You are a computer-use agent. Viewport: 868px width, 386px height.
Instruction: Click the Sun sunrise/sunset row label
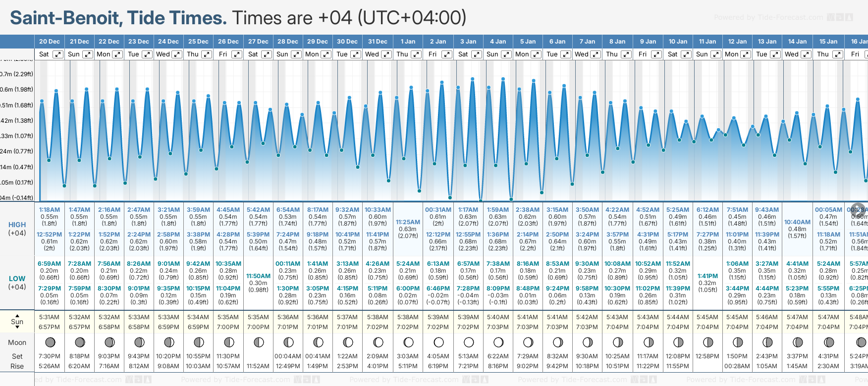click(17, 322)
